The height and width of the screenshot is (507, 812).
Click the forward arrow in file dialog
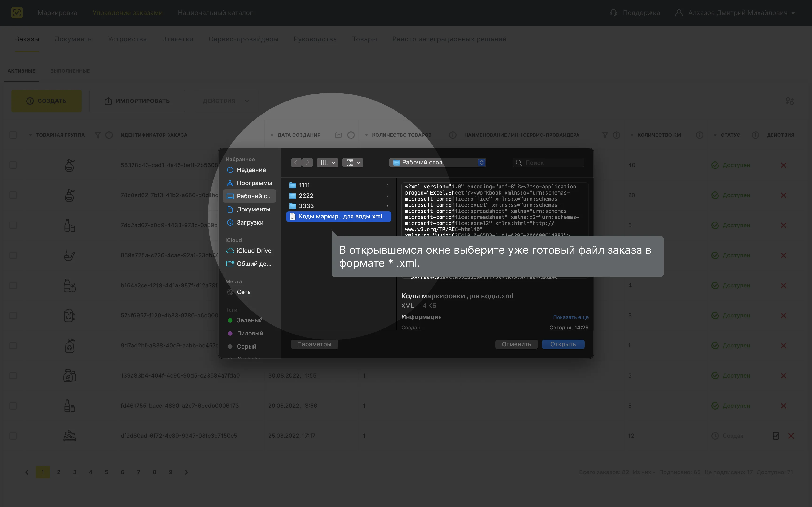pyautogui.click(x=307, y=163)
